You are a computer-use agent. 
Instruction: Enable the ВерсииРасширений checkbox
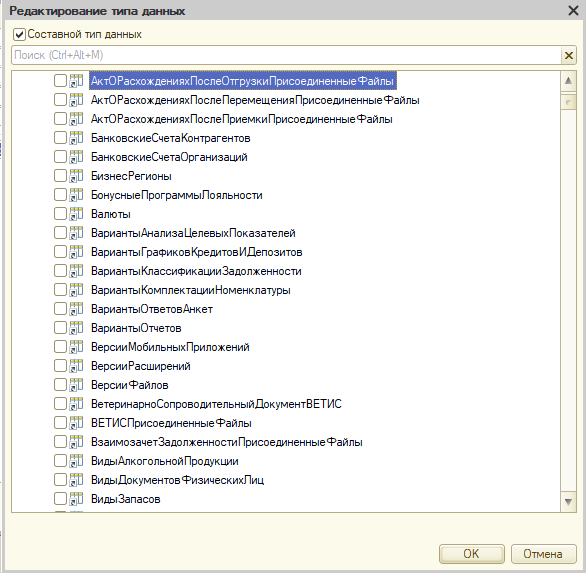pos(60,366)
